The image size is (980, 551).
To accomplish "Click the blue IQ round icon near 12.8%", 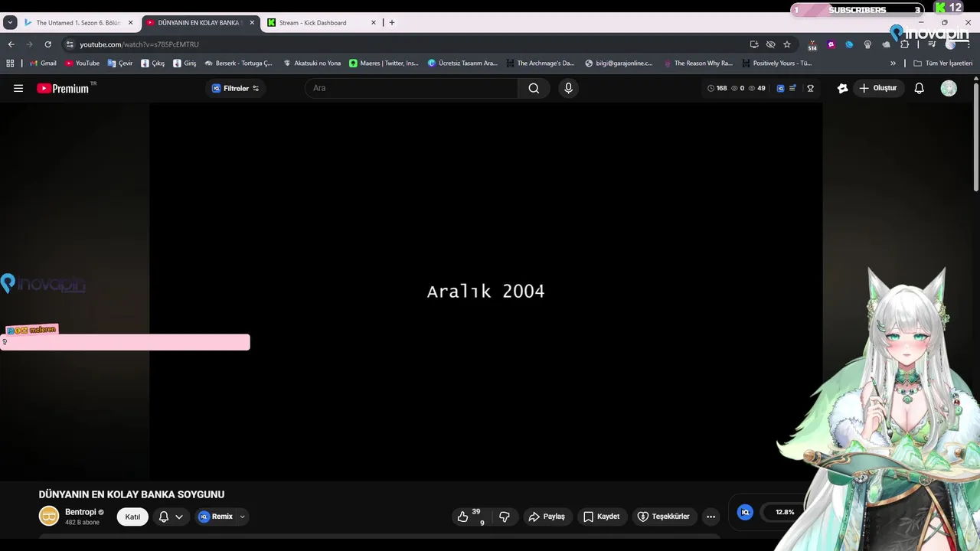I will coord(745,512).
